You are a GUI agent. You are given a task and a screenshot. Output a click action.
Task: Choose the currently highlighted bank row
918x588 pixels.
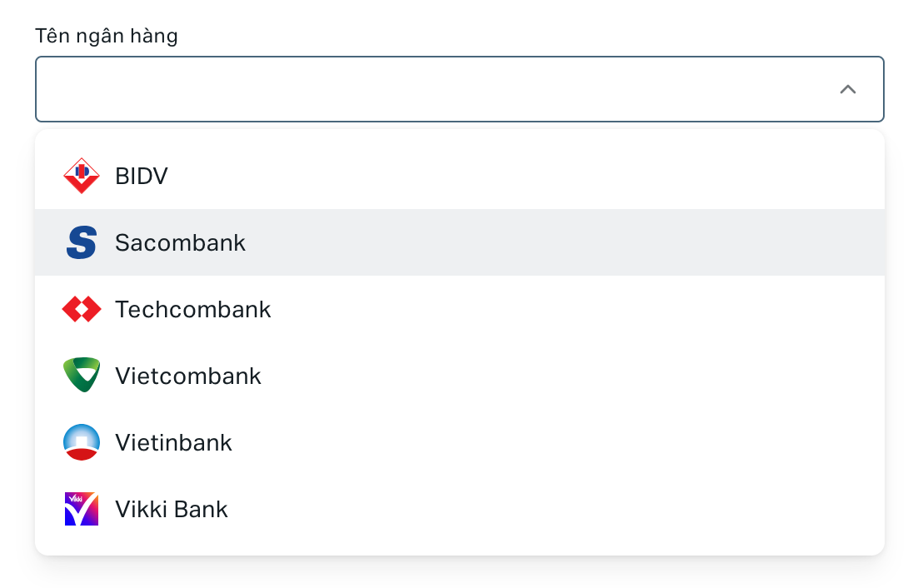click(458, 242)
